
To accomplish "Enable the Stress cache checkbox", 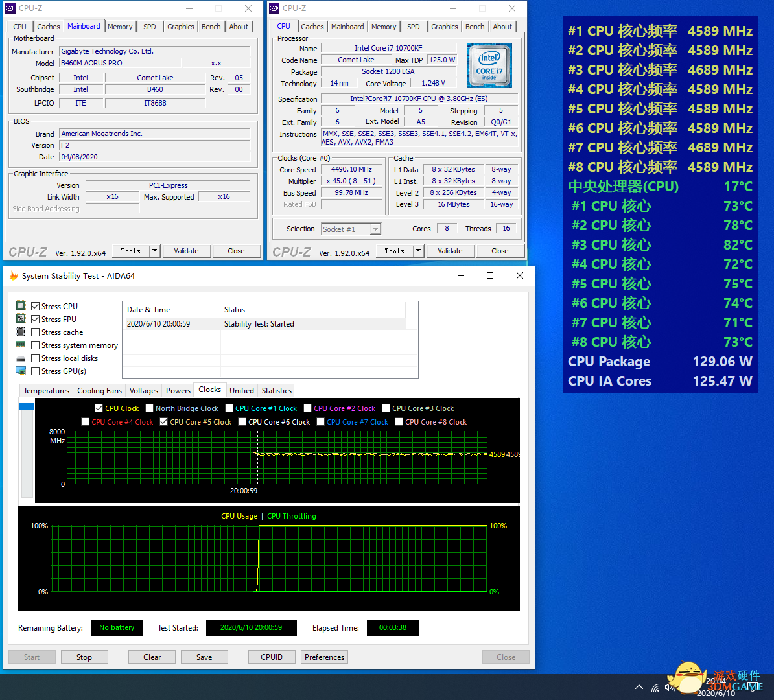I will 35,332.
